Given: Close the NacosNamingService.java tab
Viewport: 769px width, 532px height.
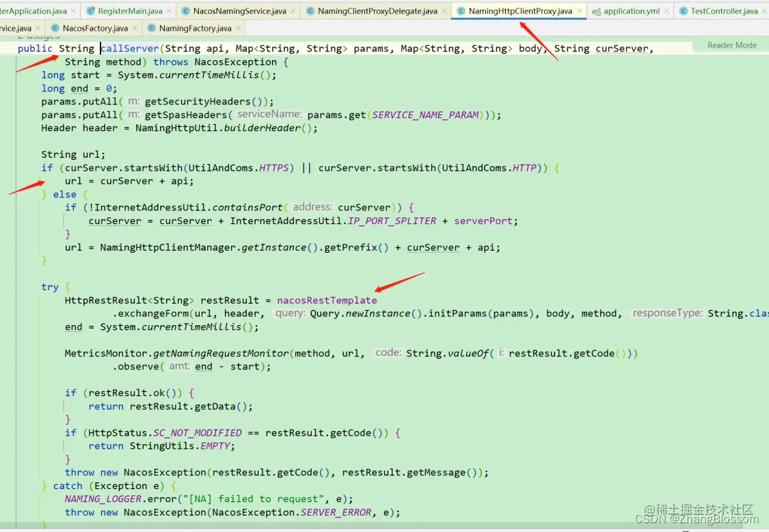Looking at the screenshot, I should pos(293,11).
